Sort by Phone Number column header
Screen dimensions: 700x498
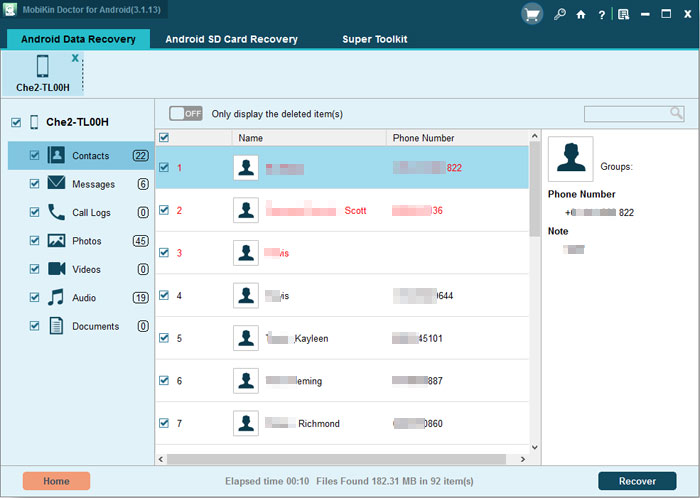[458, 138]
